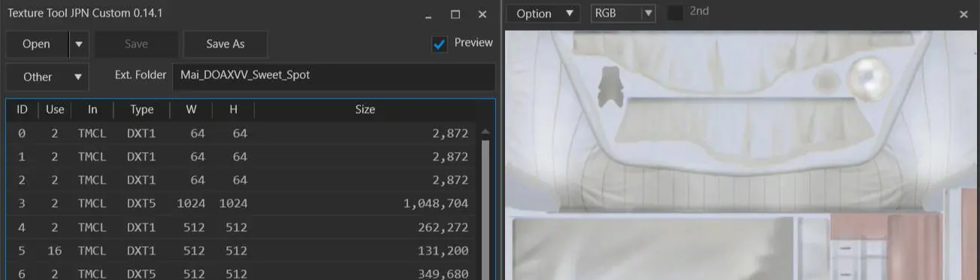This screenshot has height=280, width=980.
Task: Minimize the Texture Tool window
Action: pyautogui.click(x=428, y=14)
